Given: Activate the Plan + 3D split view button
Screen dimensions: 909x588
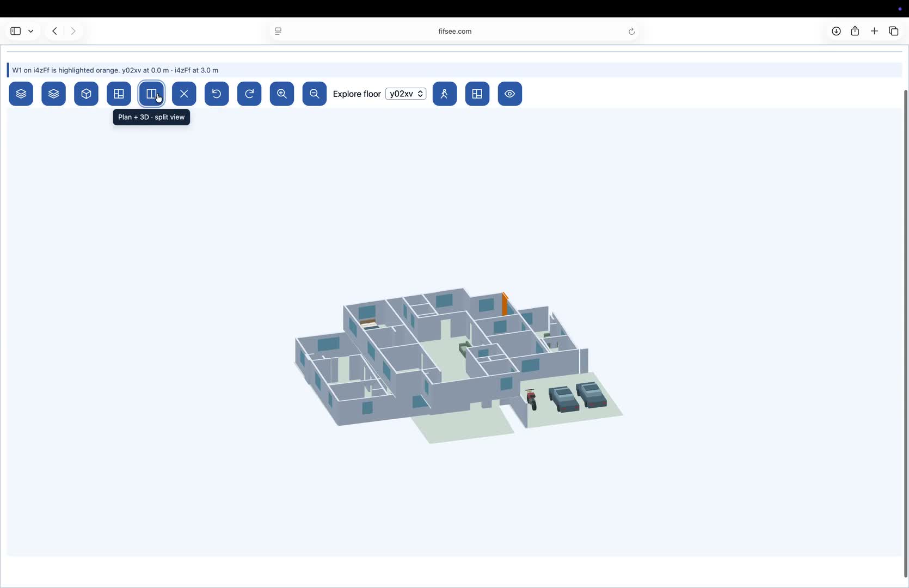Looking at the screenshot, I should [151, 94].
